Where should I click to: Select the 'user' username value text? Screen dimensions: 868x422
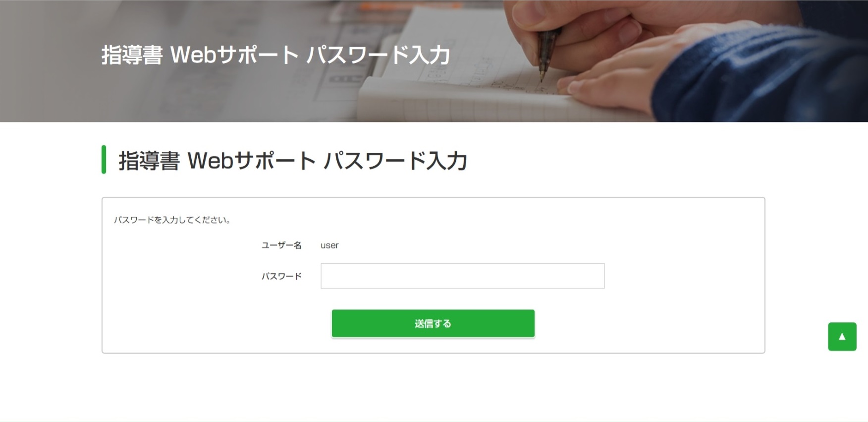(x=329, y=245)
